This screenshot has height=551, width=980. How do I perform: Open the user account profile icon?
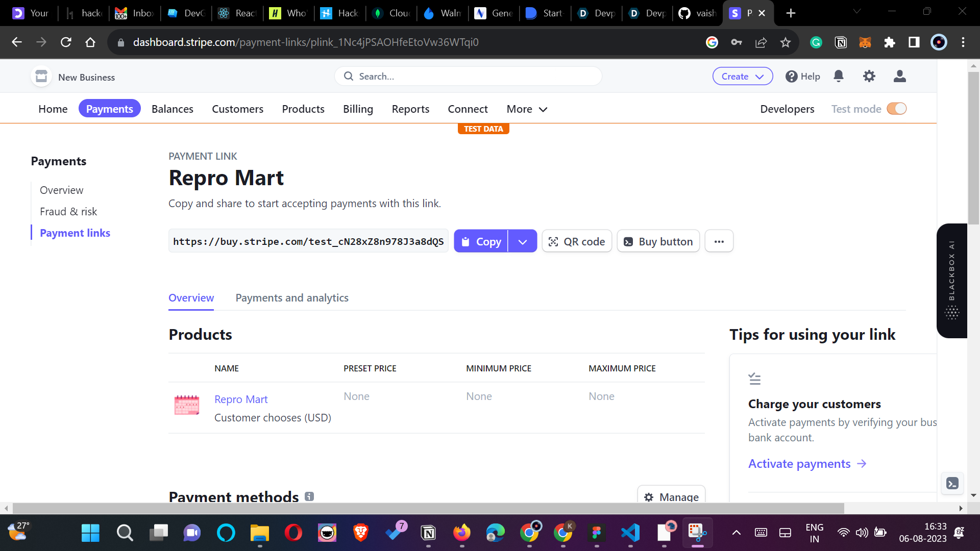click(x=899, y=76)
